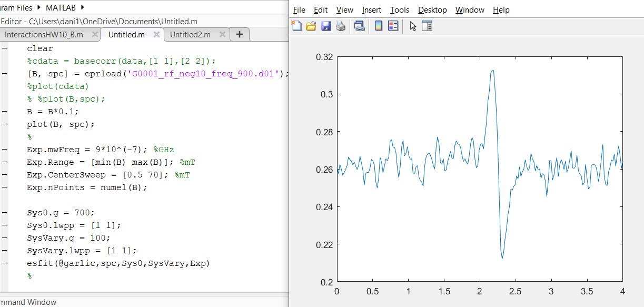Set breakpoint dash beside esfit line
This screenshot has height=307, width=644.
[x=4, y=263]
